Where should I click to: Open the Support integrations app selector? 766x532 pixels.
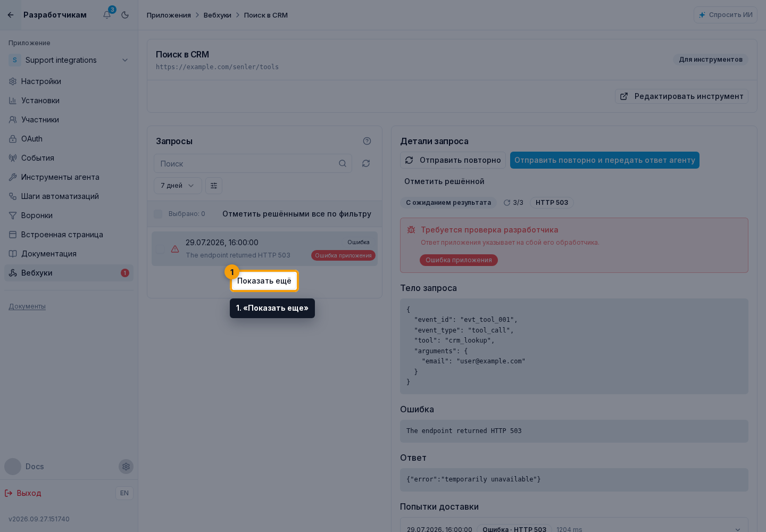tap(69, 60)
